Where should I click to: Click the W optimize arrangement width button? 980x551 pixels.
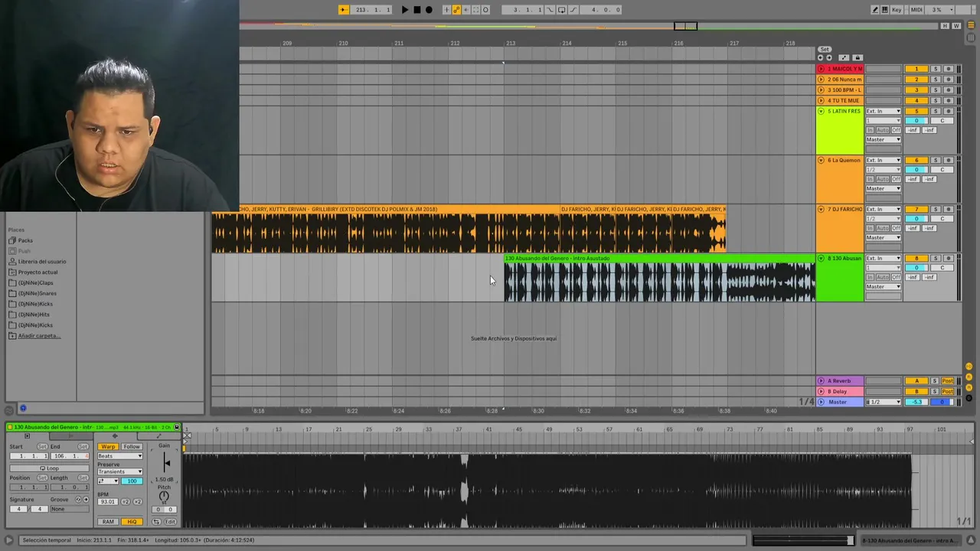point(956,26)
